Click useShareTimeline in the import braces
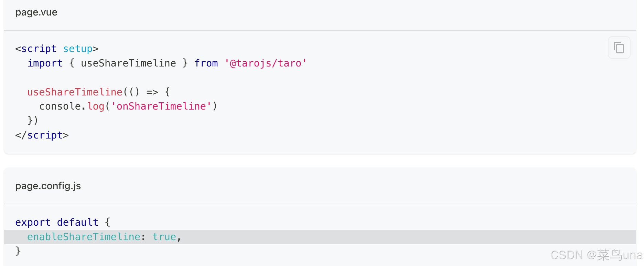The height and width of the screenshot is (266, 644). point(128,63)
